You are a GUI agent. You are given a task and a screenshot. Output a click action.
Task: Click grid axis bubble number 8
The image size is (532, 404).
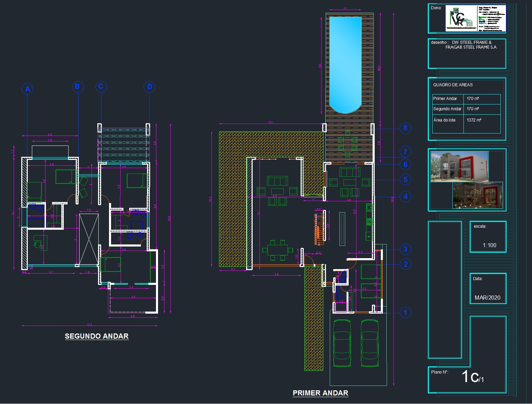[x=405, y=128]
